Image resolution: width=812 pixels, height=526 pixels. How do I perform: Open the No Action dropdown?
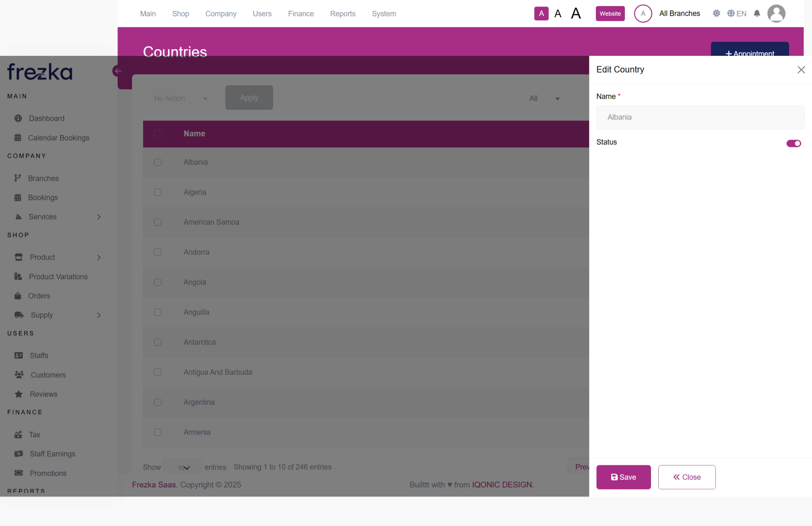point(180,98)
